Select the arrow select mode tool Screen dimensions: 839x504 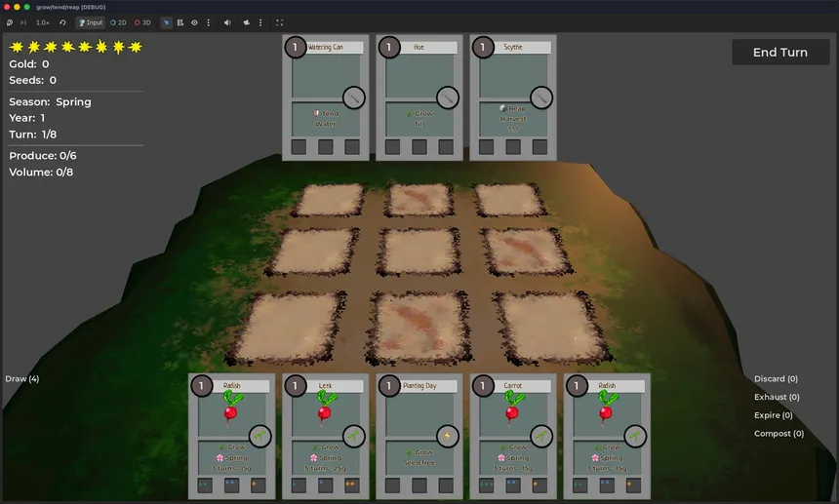point(166,22)
